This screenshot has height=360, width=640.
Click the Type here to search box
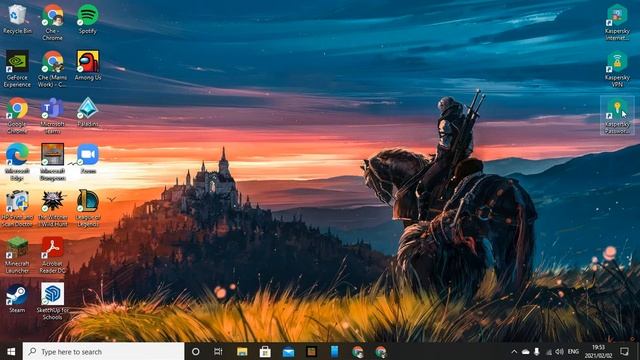click(103, 351)
